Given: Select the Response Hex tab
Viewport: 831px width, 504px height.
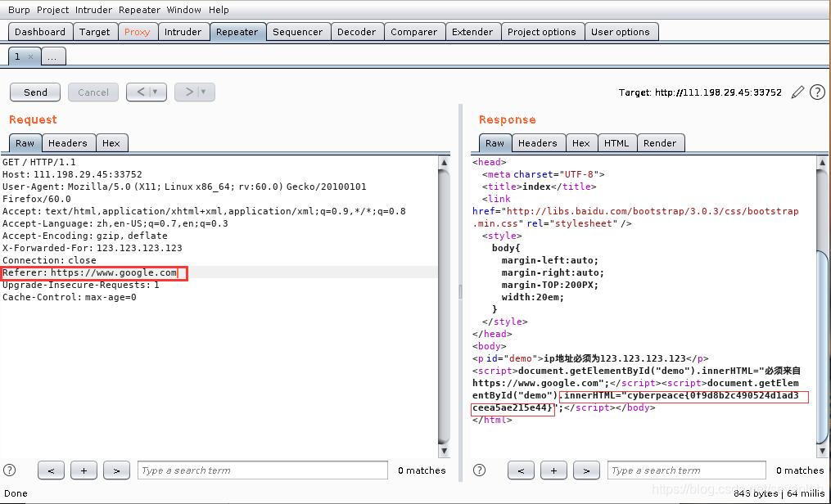Looking at the screenshot, I should tap(580, 143).
